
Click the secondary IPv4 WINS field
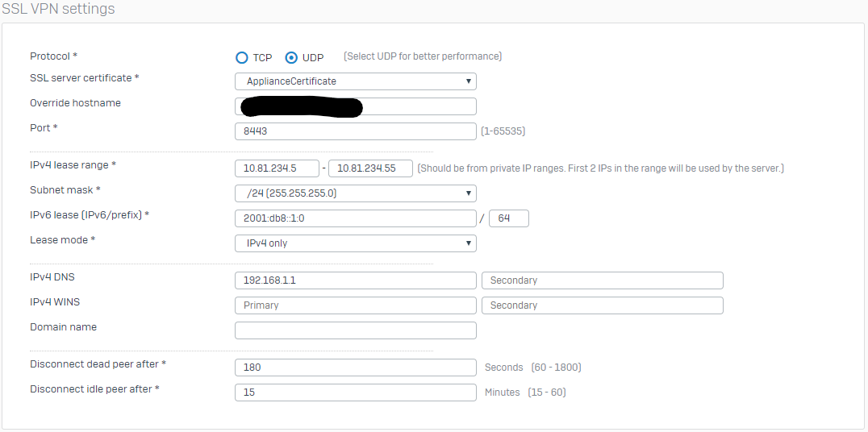click(602, 305)
